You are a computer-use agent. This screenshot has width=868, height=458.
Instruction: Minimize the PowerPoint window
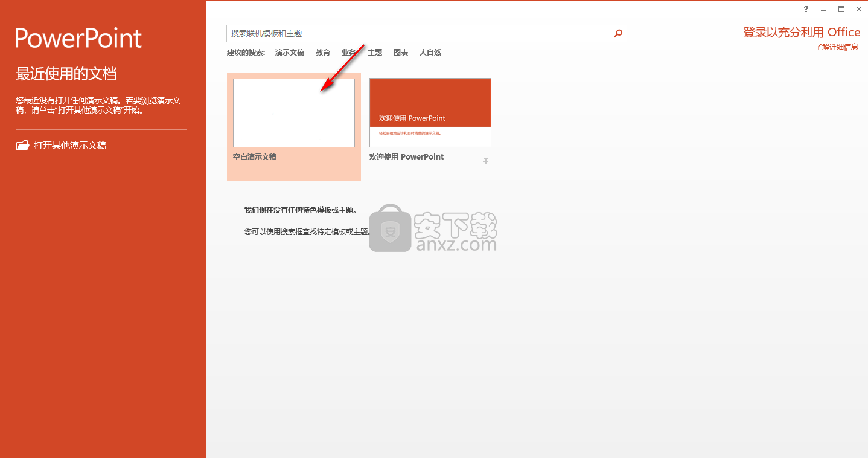pyautogui.click(x=823, y=9)
